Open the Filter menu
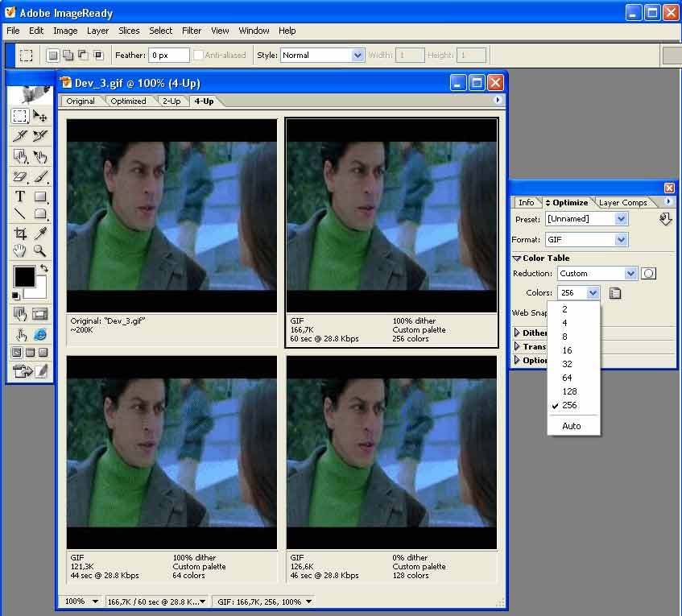Screen dimensions: 682x616 (x=192, y=31)
